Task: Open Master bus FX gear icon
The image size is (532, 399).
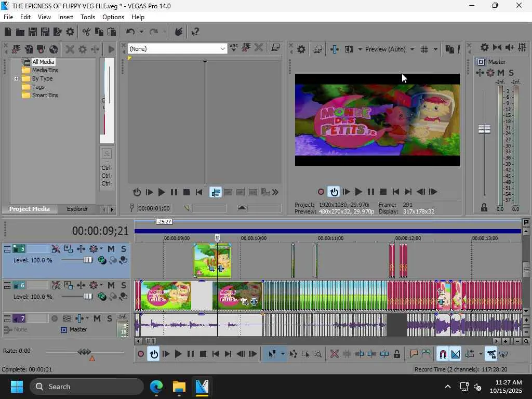Action: (490, 73)
